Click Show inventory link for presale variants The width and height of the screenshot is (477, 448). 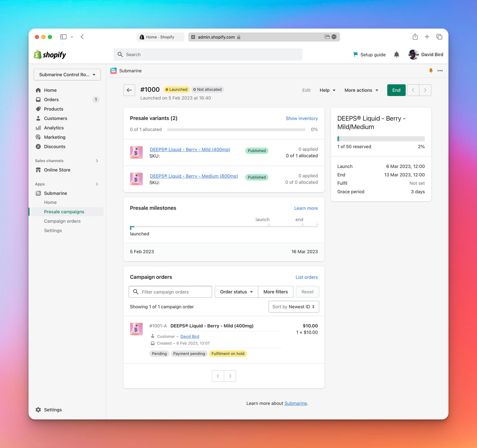(x=302, y=118)
